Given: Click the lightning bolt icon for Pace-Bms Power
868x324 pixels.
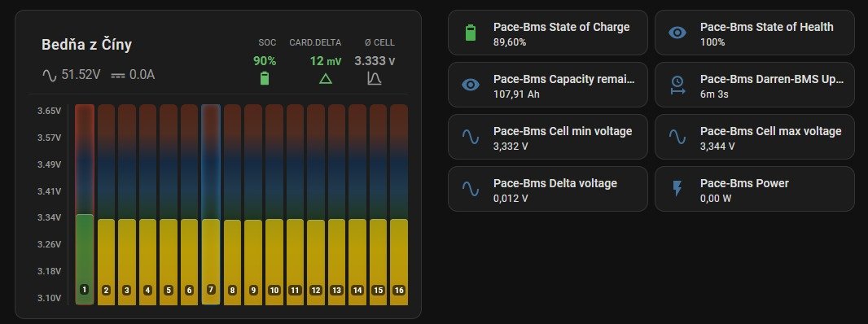Looking at the screenshot, I should point(677,189).
